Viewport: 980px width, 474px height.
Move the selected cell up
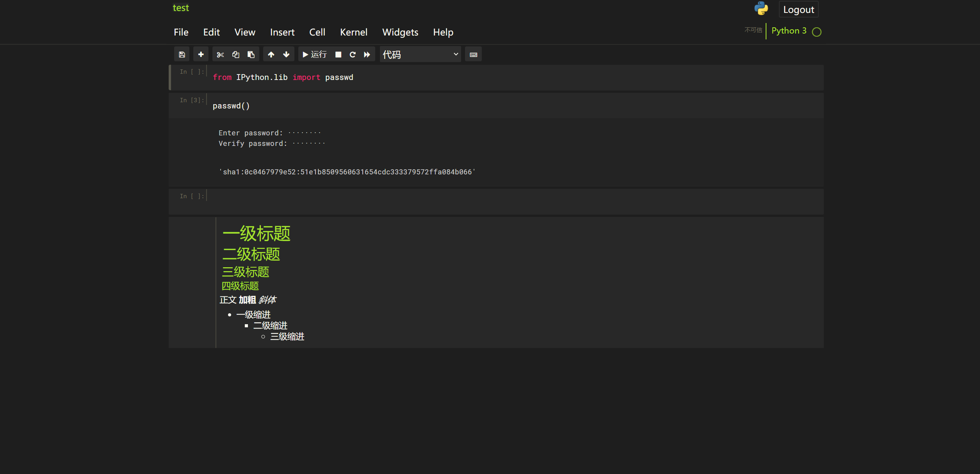click(x=271, y=55)
